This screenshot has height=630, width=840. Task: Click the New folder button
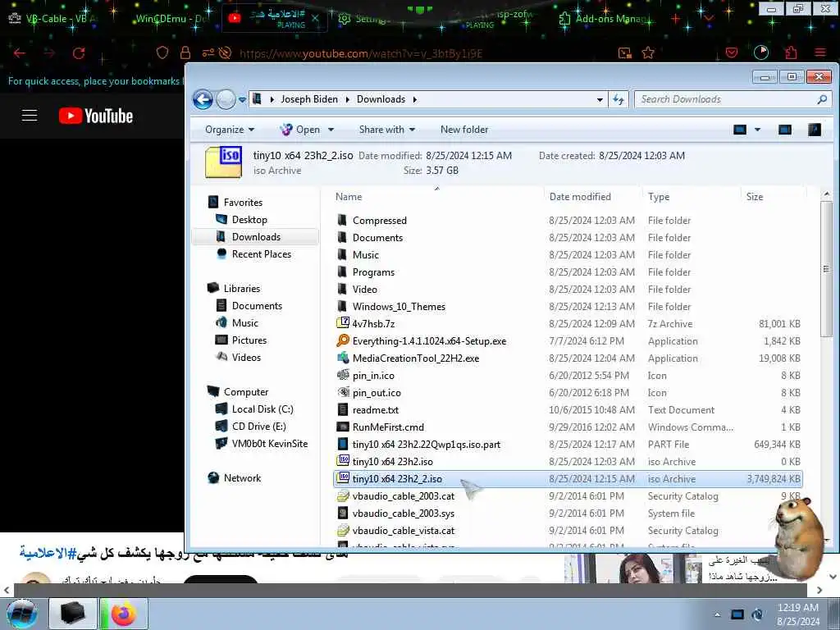tap(464, 130)
